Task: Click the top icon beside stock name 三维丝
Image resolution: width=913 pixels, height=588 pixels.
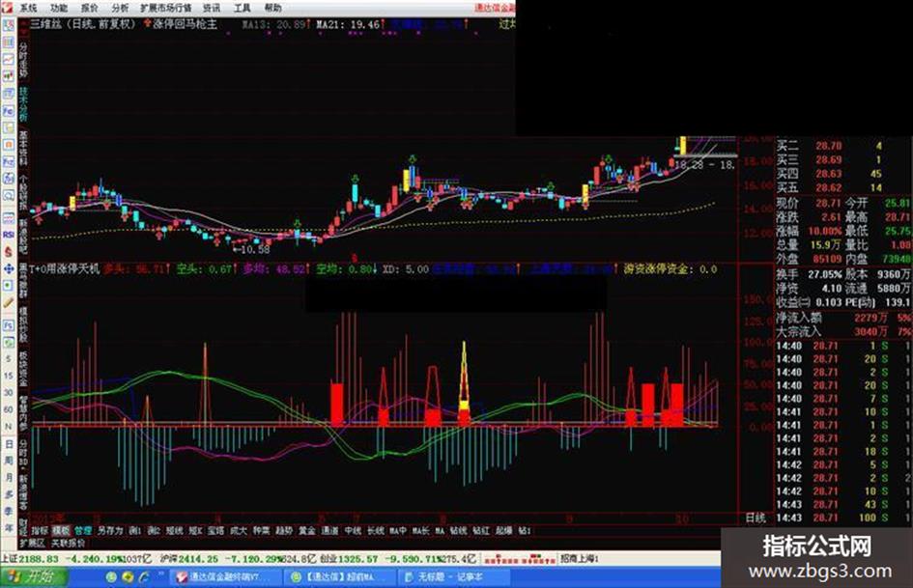Action: coord(8,25)
